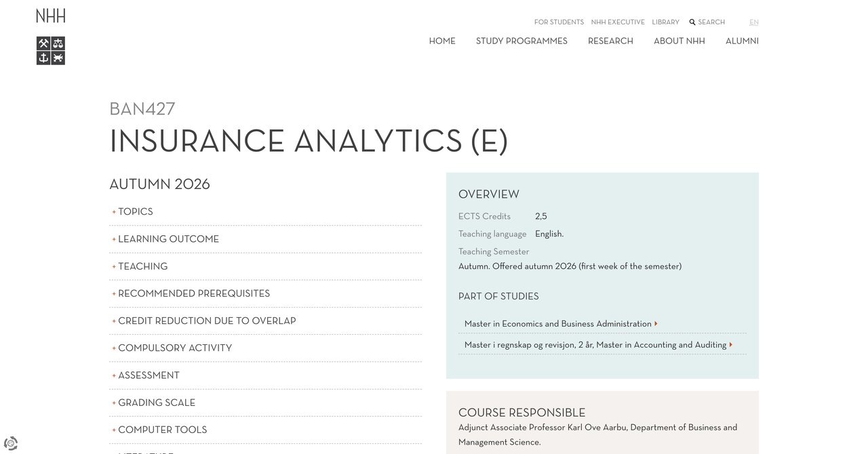Click the Autumn 2026 heading
The width and height of the screenshot is (868, 454).
[160, 184]
